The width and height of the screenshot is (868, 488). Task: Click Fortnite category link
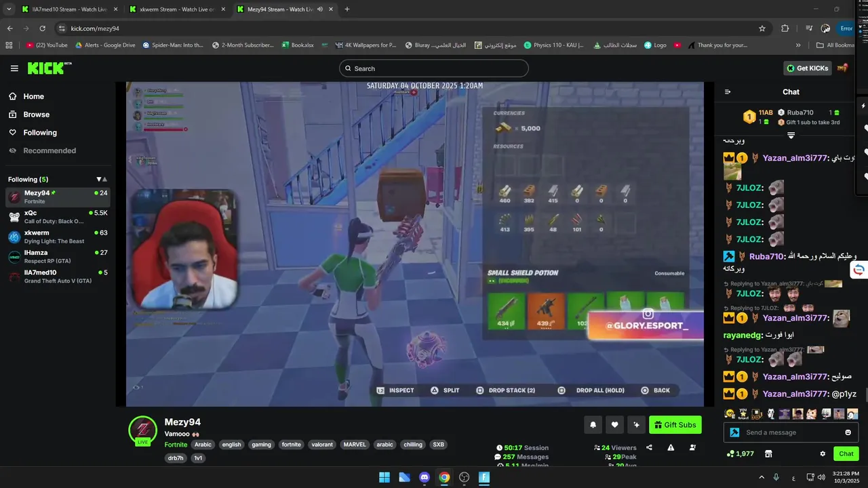tap(176, 445)
